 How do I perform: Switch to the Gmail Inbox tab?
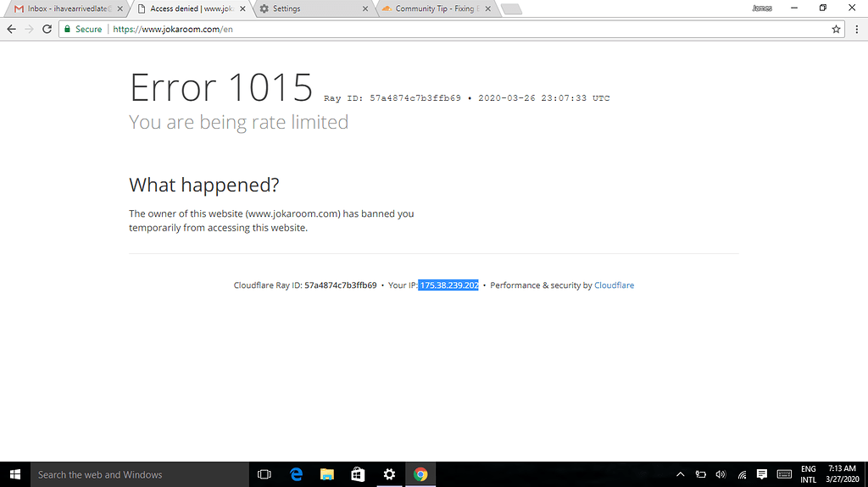pos(66,8)
